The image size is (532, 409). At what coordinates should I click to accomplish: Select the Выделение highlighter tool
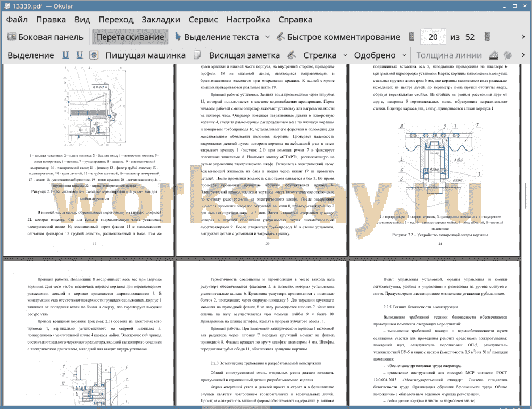pos(30,55)
